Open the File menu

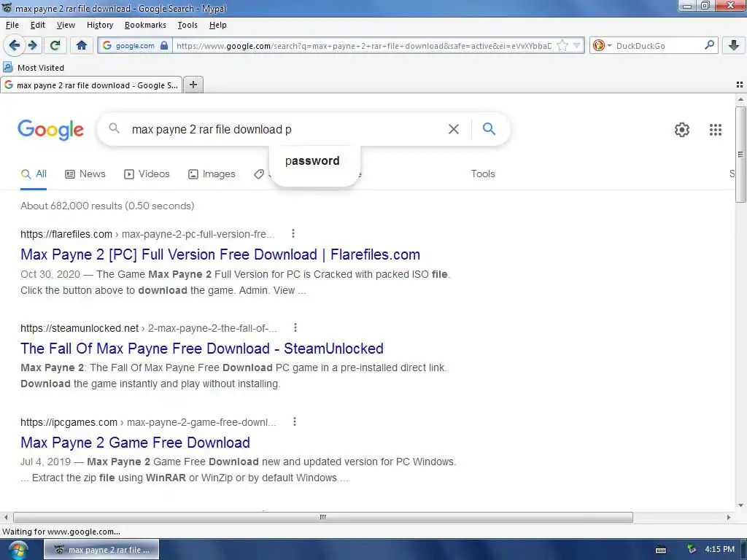click(x=12, y=25)
